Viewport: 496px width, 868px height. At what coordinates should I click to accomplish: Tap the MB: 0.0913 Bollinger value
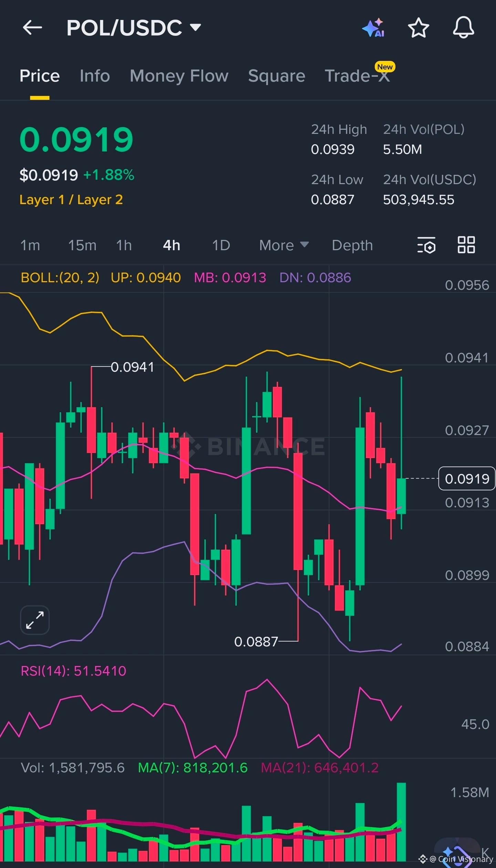[x=230, y=277]
